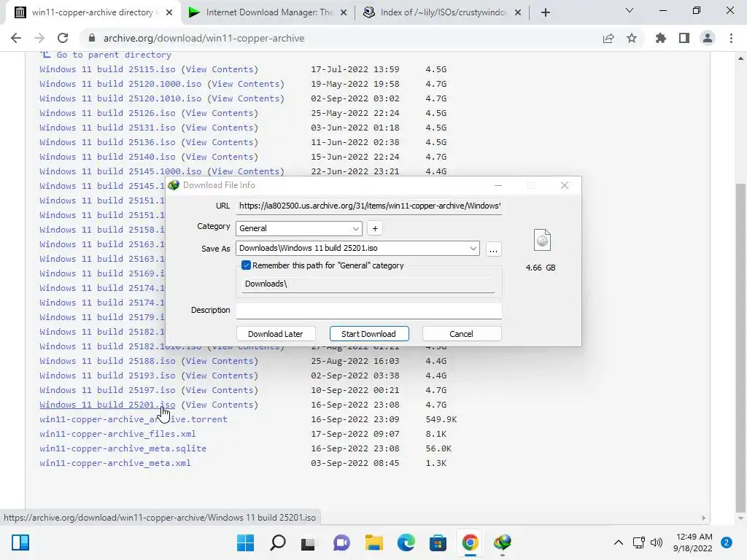Open clock and date 12:49 AM
This screenshot has width=747, height=560.
pyautogui.click(x=693, y=542)
